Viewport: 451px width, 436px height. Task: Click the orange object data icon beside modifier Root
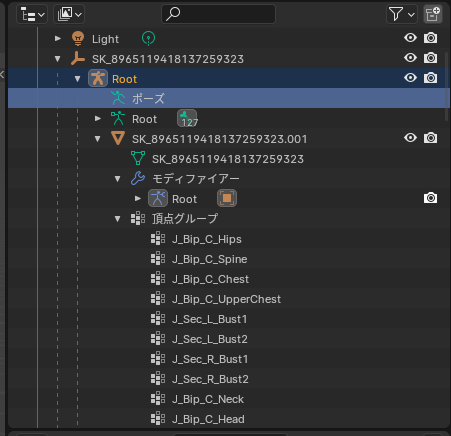coord(227,198)
